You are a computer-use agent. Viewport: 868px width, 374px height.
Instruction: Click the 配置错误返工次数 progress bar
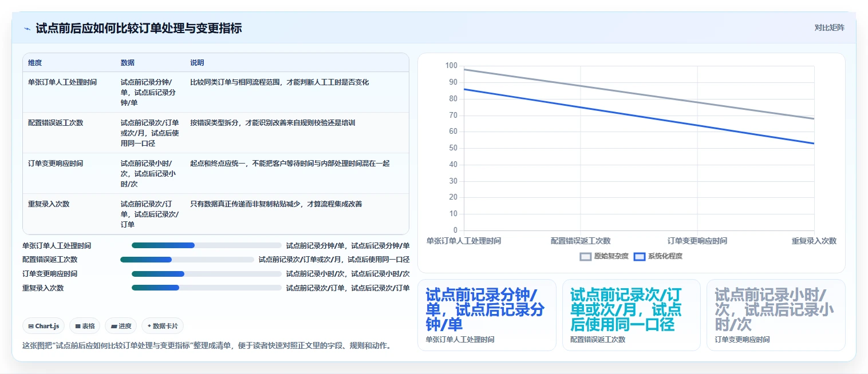tap(187, 260)
